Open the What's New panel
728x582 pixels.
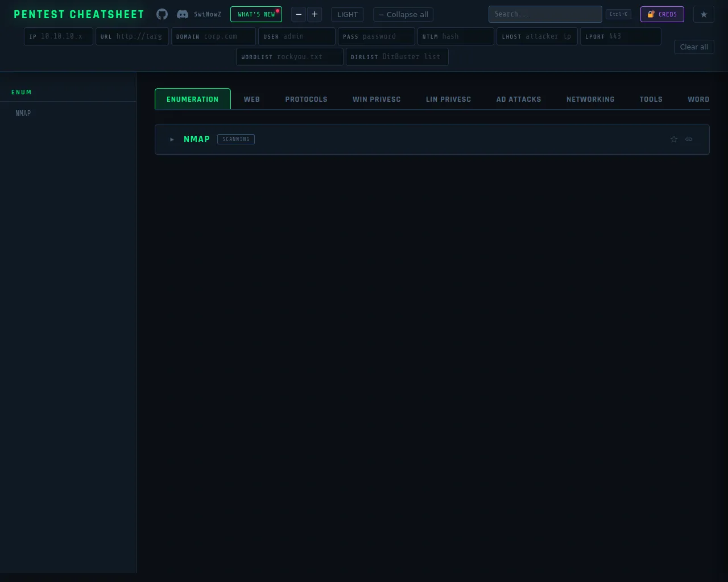coord(256,14)
